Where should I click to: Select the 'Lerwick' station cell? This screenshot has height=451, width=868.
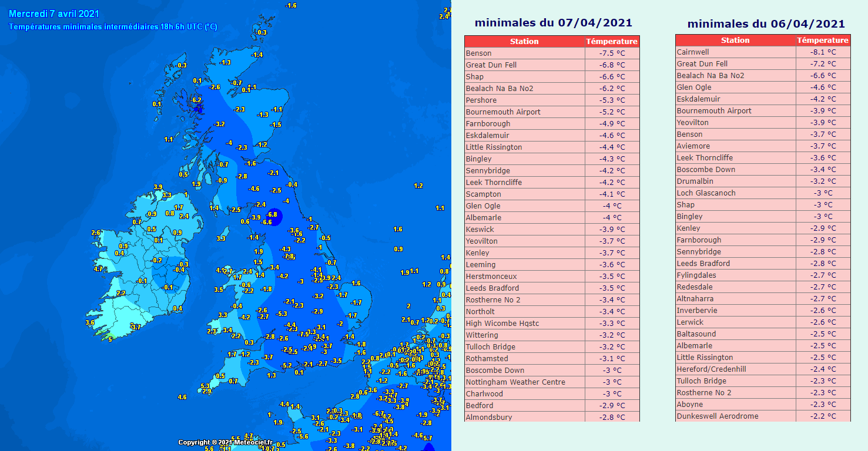(736, 322)
